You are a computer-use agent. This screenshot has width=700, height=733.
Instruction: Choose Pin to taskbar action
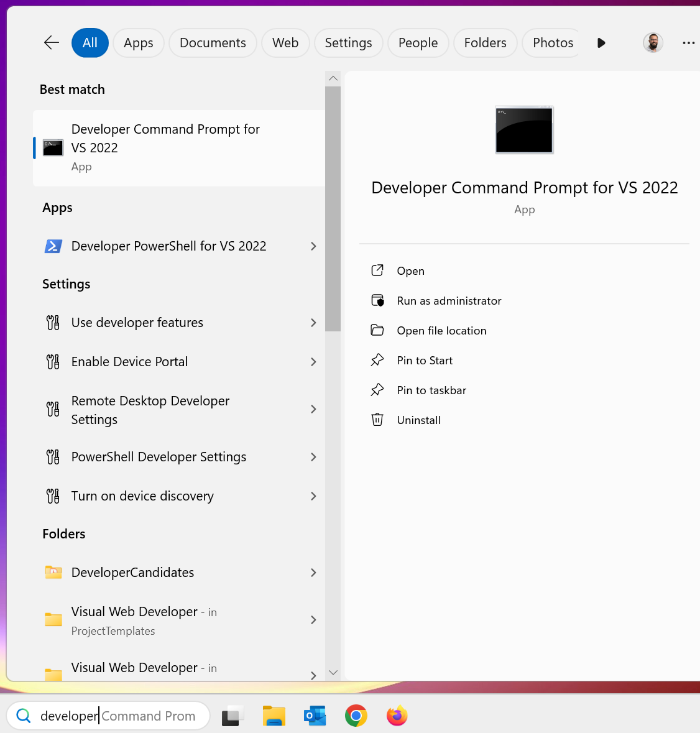[x=431, y=390]
